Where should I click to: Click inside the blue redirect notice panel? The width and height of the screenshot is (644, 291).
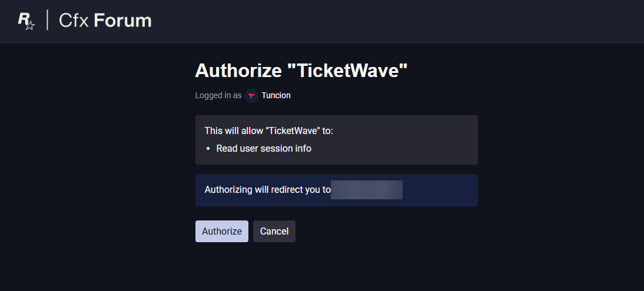tap(440, 190)
